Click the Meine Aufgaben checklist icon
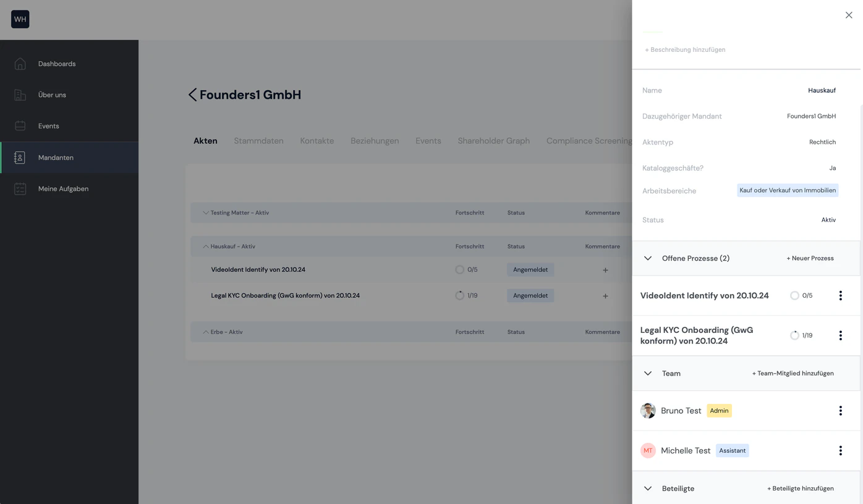Image resolution: width=863 pixels, height=504 pixels. pos(20,188)
